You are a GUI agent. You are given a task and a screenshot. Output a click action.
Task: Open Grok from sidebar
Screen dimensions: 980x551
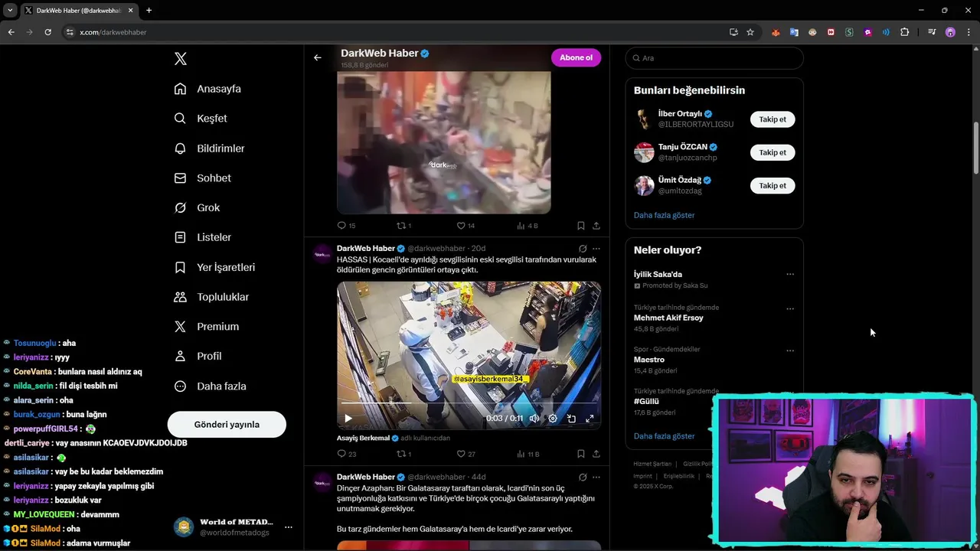click(x=197, y=208)
